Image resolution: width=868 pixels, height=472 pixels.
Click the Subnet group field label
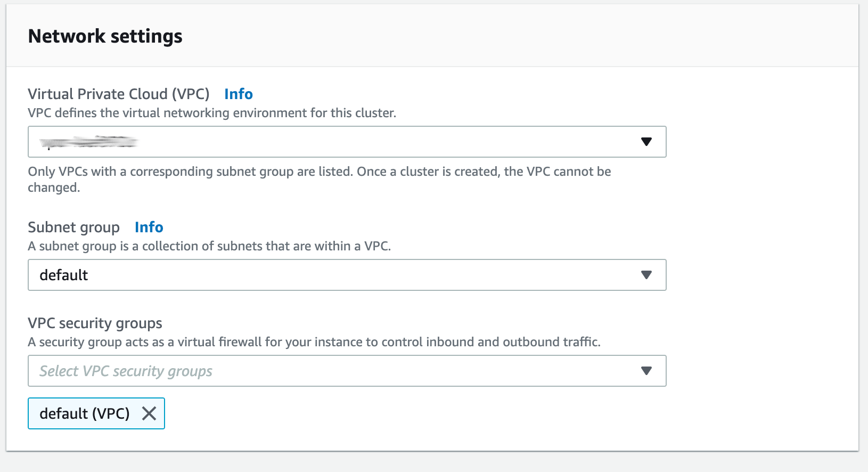pos(73,227)
